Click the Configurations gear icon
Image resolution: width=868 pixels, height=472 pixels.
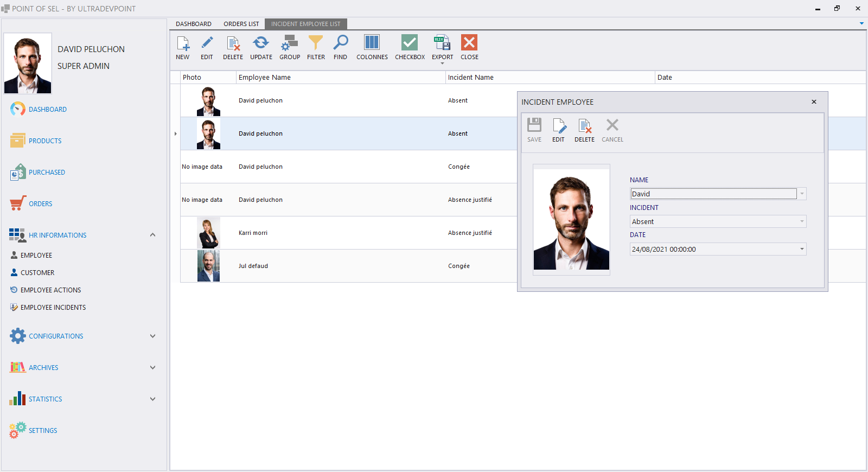click(x=18, y=336)
